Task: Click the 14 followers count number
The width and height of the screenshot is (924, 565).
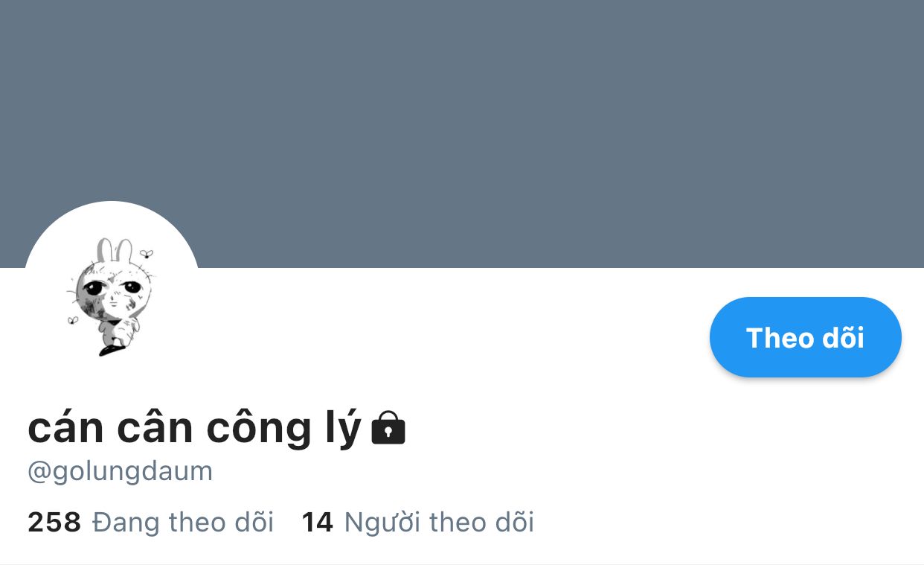Action: tap(317, 522)
